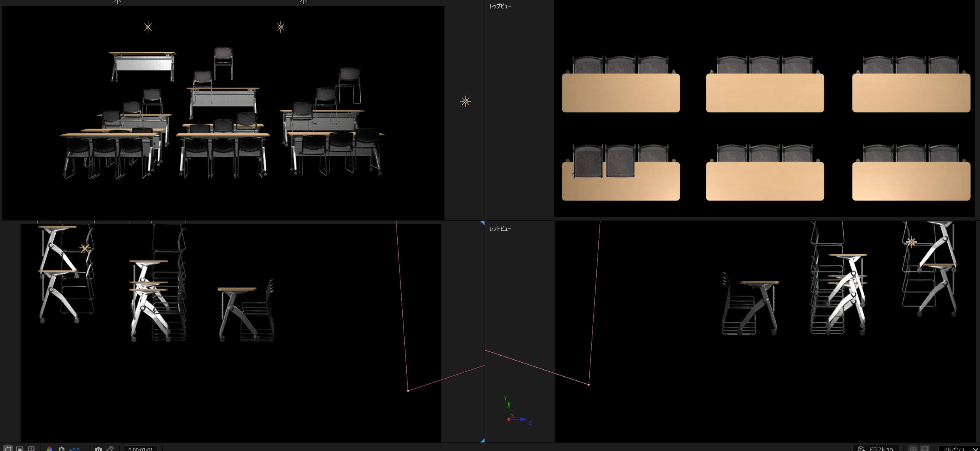Show the RGB channel settings icon
The height and width of the screenshot is (451, 980).
click(49, 449)
